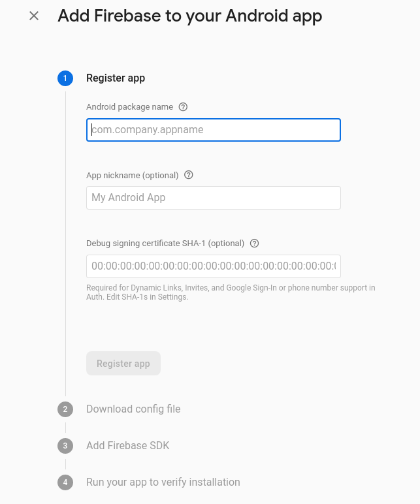Screen dimensions: 420x504
Task: Click the Register app step heading
Action: pyautogui.click(x=116, y=78)
